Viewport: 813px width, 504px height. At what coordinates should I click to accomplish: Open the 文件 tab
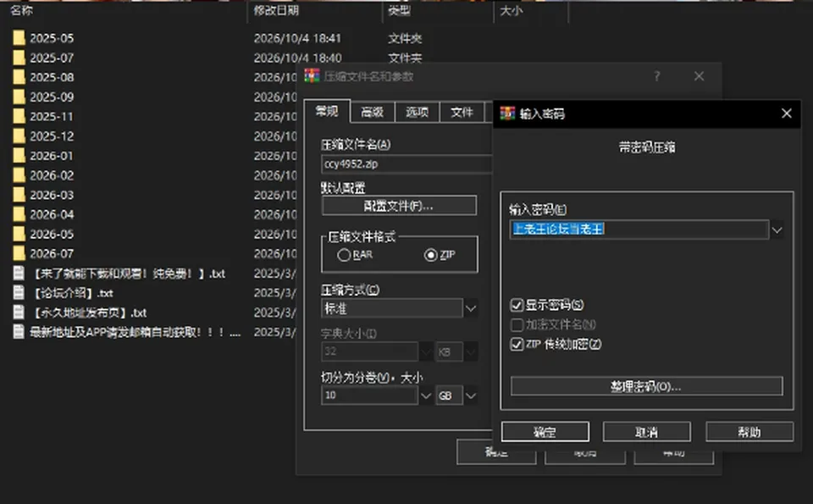pyautogui.click(x=462, y=112)
